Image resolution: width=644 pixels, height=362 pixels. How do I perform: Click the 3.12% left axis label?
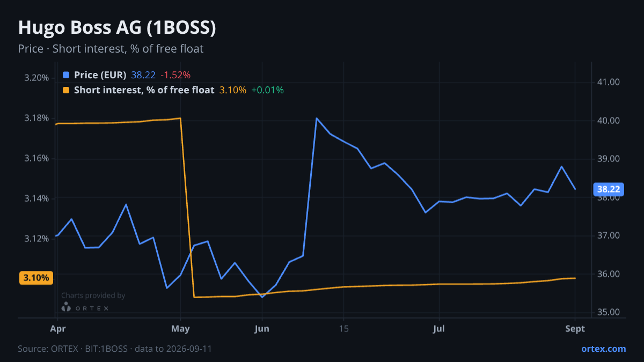click(x=37, y=238)
